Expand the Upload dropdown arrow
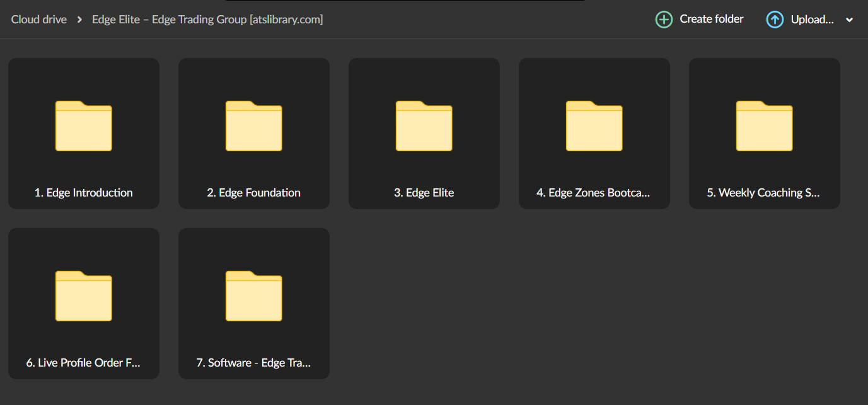 coord(849,20)
